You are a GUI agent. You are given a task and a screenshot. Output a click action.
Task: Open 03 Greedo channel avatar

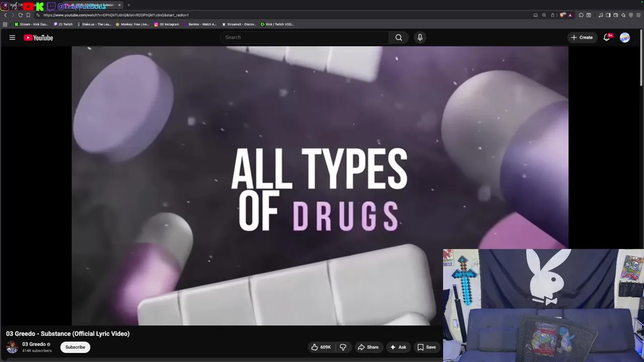click(12, 347)
